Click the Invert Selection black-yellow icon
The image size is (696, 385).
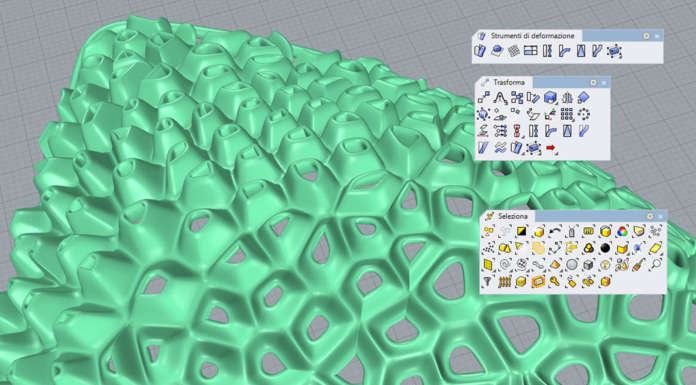(x=522, y=231)
